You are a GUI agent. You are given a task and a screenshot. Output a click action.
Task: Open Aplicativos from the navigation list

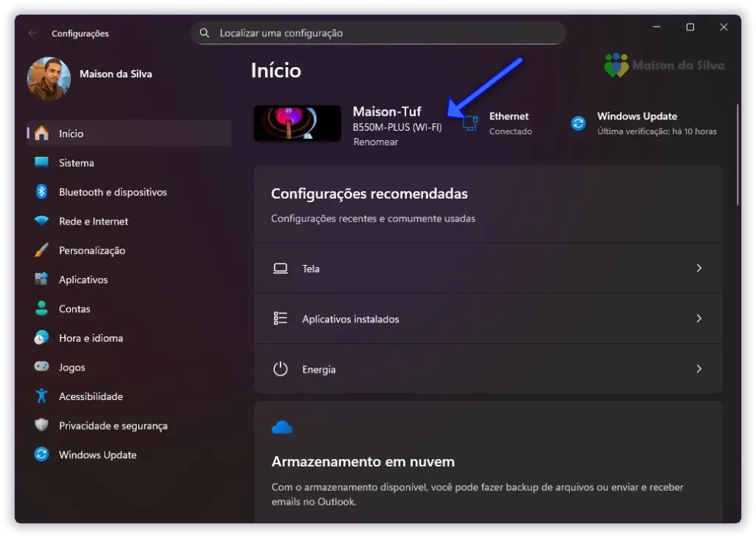[83, 280]
